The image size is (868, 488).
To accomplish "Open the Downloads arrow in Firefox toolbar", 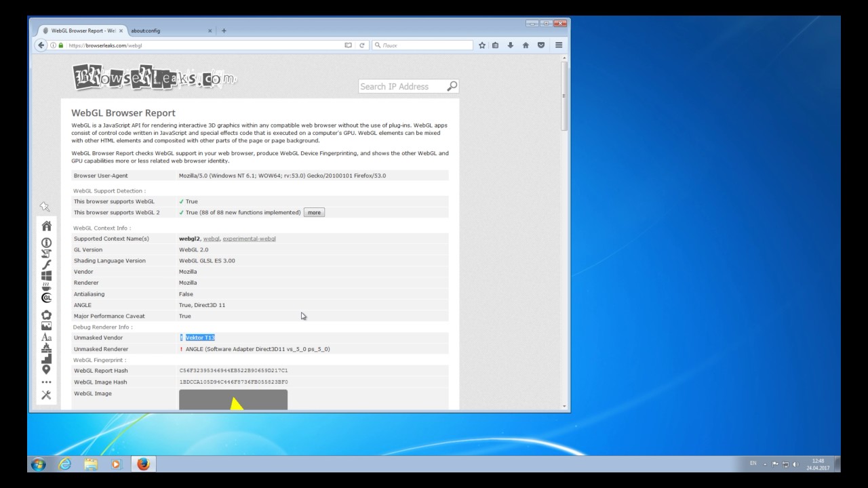I will tap(510, 45).
